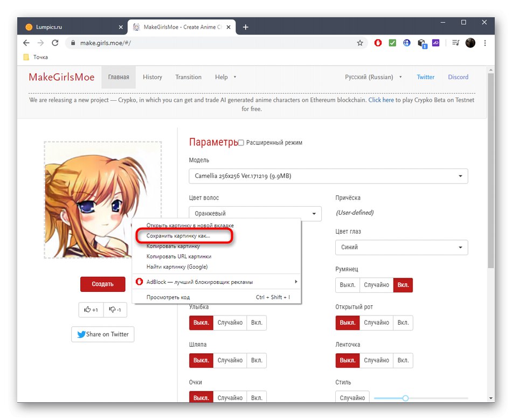The image size is (512, 420).
Task: Choose Найти картинку (Google)
Action: 217,267
